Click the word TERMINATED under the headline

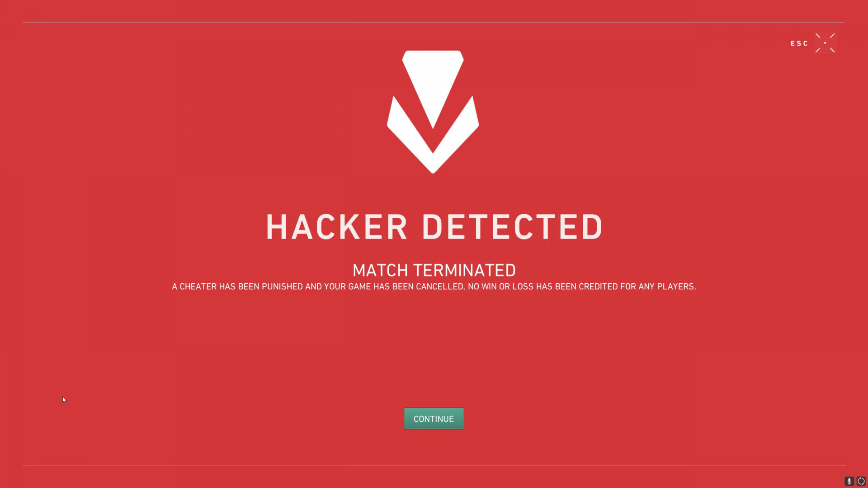(464, 270)
